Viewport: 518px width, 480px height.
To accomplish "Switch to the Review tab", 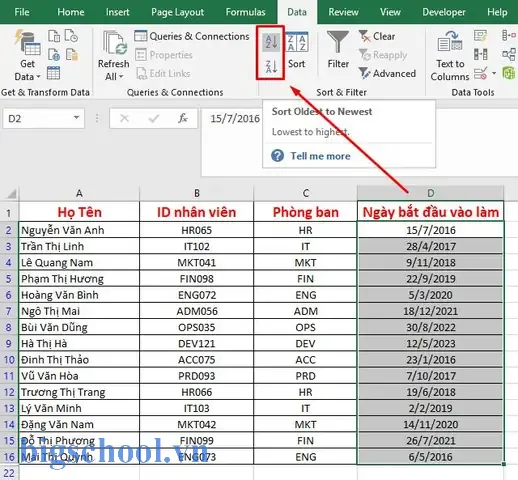I will [x=343, y=12].
